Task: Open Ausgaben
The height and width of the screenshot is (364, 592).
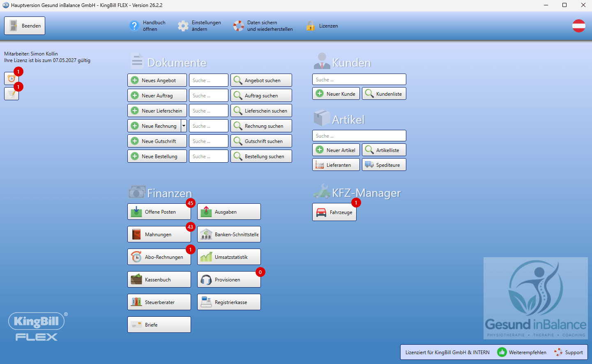Action: (229, 212)
